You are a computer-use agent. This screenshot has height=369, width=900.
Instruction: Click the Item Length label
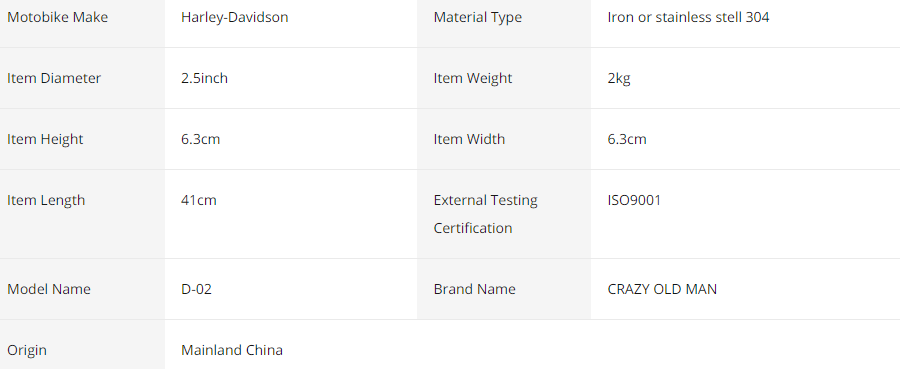point(46,200)
